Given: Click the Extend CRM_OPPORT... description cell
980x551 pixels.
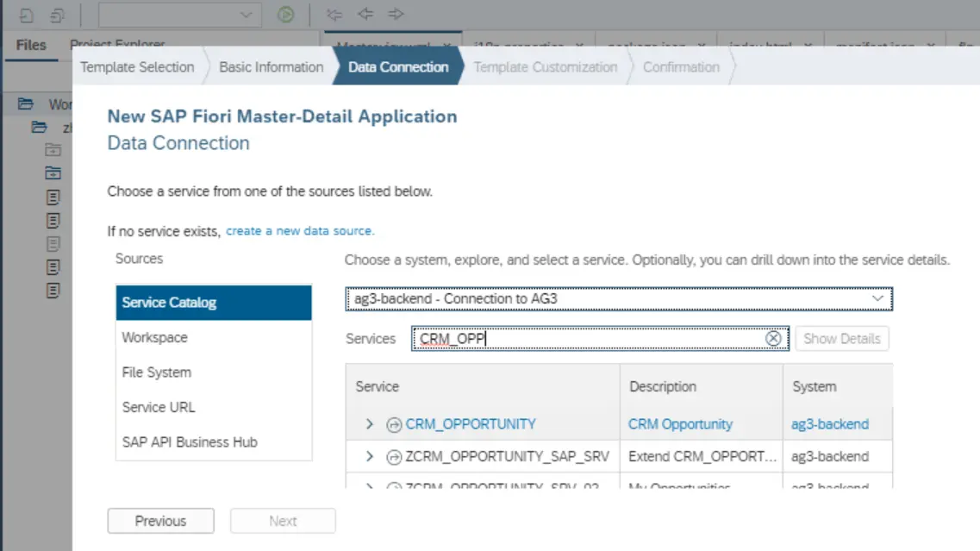Looking at the screenshot, I should (702, 456).
